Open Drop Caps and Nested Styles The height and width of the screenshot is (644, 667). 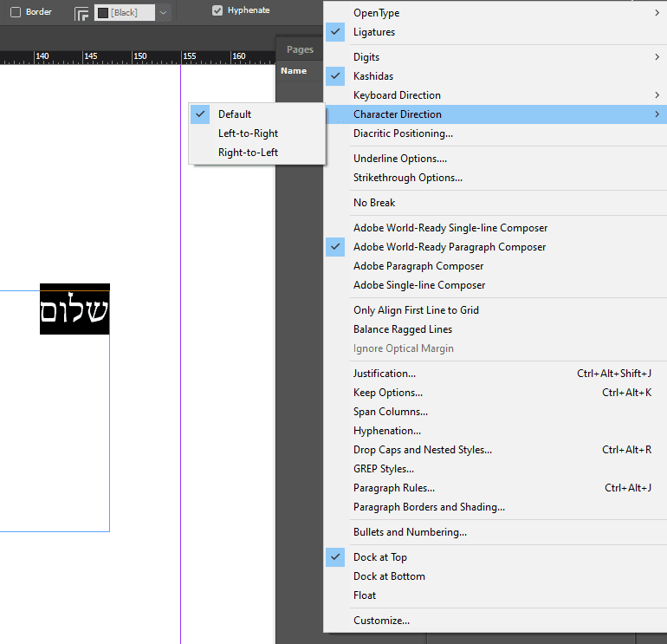495,450
